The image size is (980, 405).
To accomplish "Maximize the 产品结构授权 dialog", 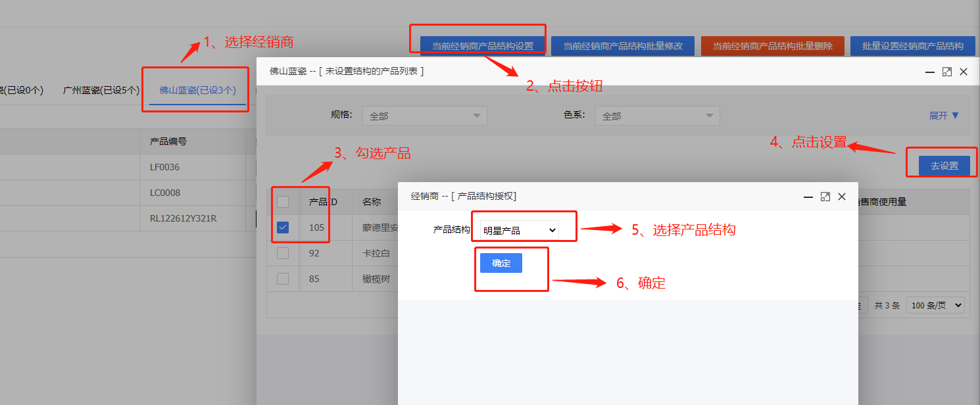I will 825,197.
